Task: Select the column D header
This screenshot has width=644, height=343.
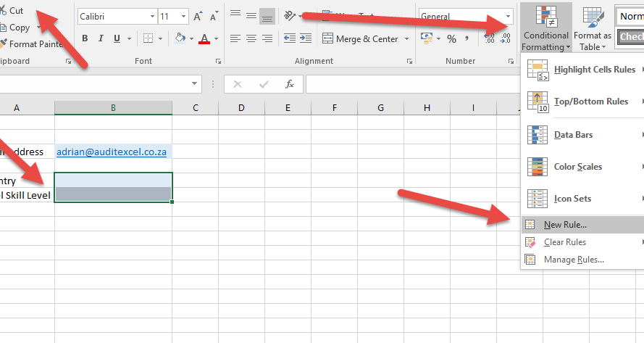Action: point(241,108)
